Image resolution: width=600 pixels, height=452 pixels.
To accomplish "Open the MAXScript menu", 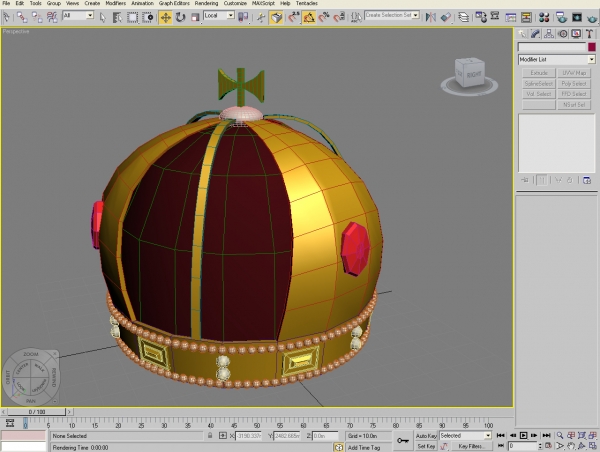I will [263, 3].
